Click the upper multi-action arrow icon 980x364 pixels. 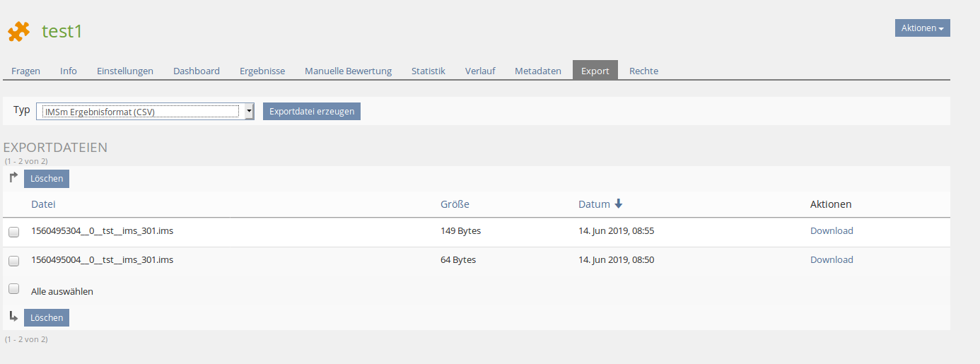[13, 178]
